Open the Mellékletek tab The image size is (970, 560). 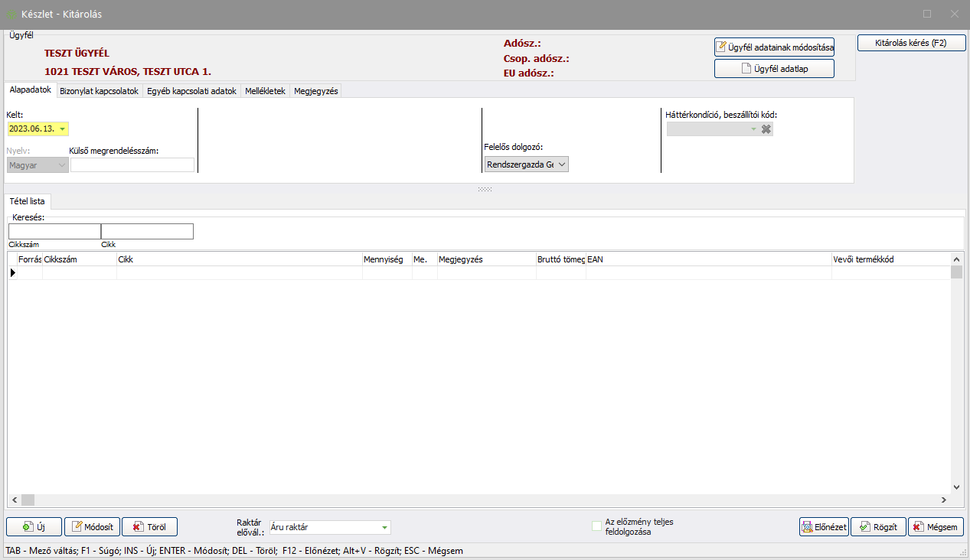pos(265,91)
